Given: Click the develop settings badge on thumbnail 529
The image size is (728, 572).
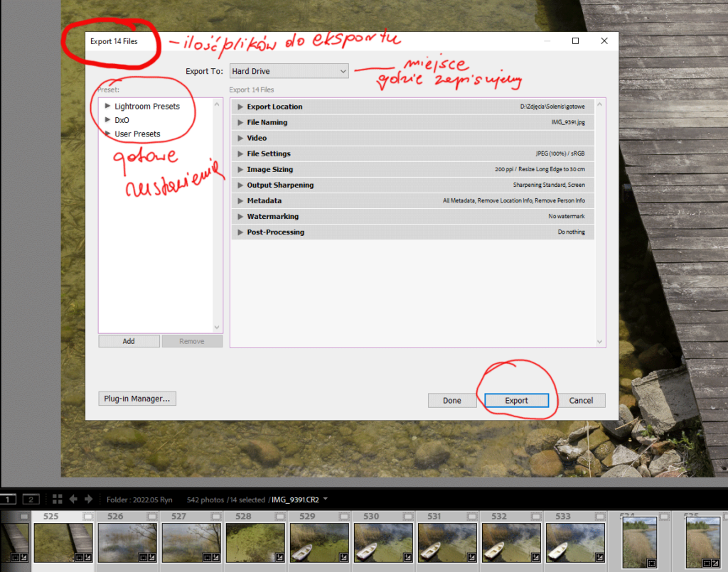Looking at the screenshot, I should 343,557.
